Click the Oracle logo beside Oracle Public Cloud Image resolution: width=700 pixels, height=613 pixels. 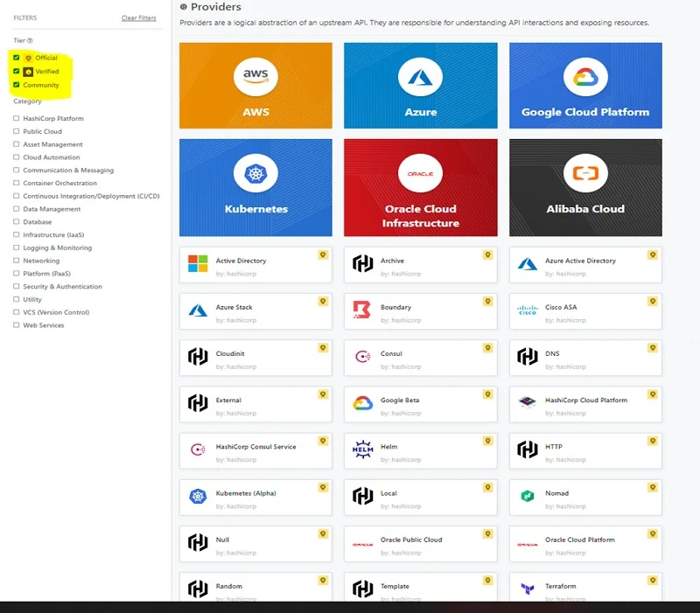tap(362, 545)
